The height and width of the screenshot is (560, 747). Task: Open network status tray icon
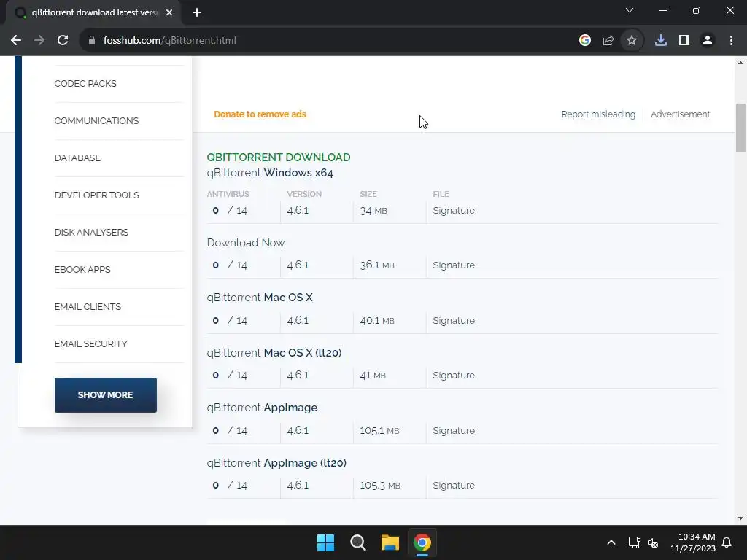pyautogui.click(x=634, y=542)
